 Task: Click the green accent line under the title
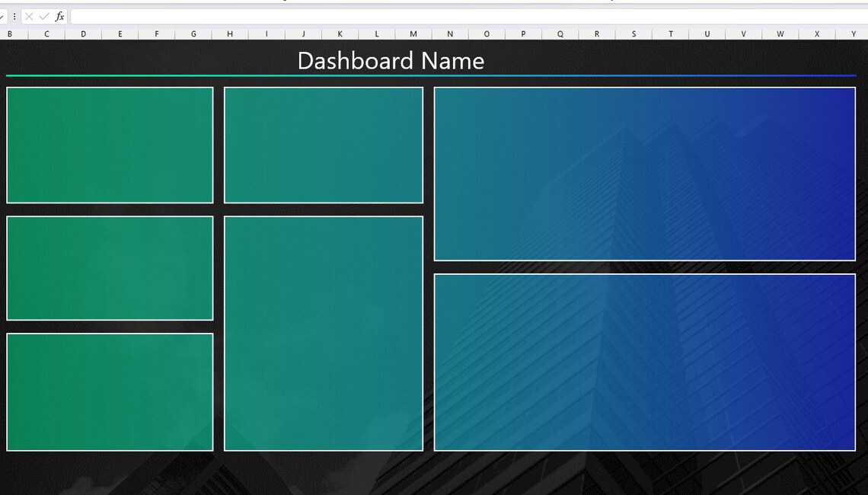[x=228, y=76]
